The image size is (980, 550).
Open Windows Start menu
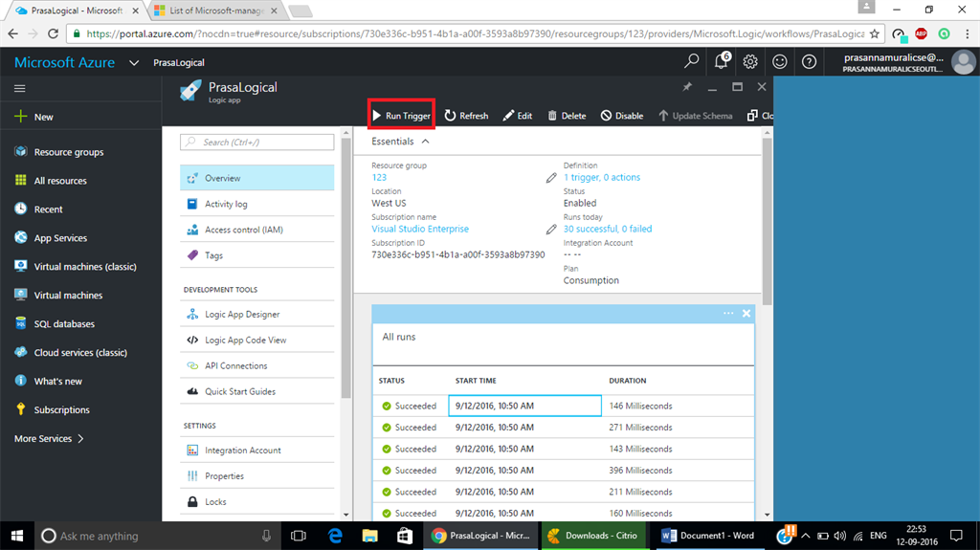click(x=17, y=536)
